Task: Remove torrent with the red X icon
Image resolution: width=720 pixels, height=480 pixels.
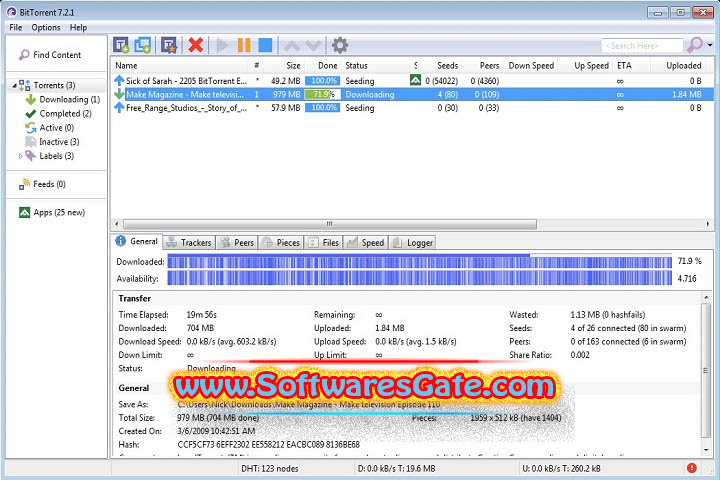Action: (196, 45)
